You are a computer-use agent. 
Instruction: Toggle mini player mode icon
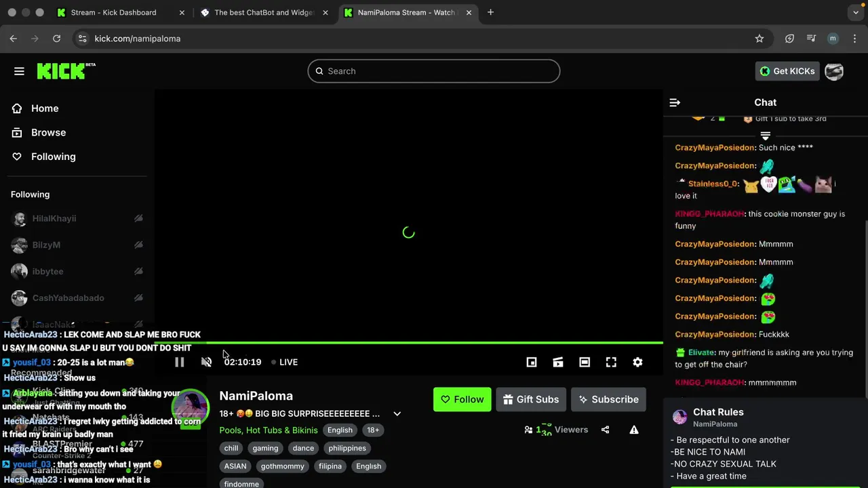[532, 363]
